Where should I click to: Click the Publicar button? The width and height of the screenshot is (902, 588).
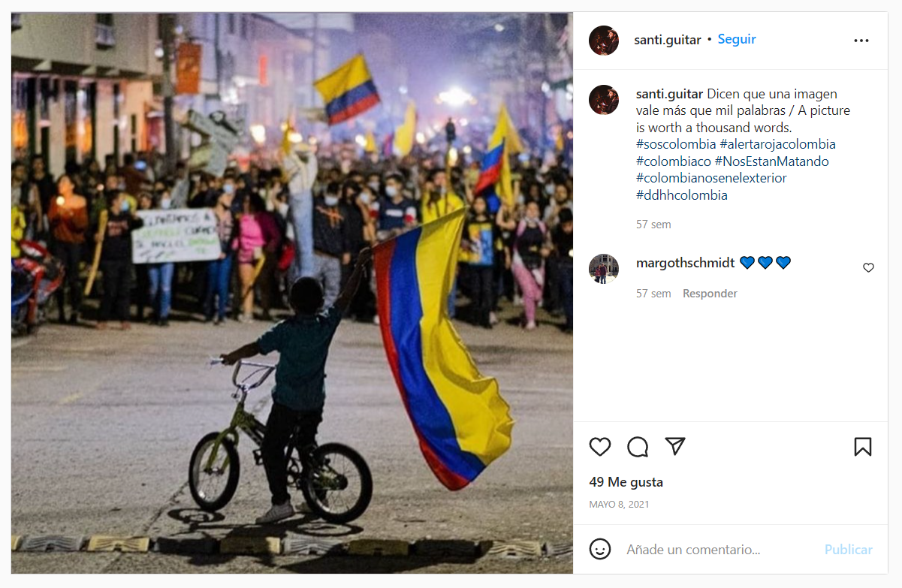tap(849, 550)
